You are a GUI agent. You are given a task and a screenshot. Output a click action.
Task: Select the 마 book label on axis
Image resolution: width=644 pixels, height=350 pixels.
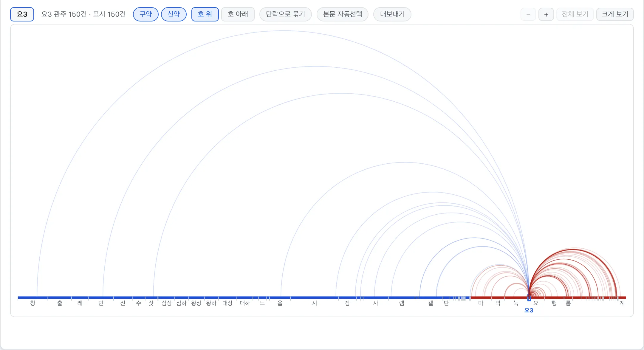pos(481,303)
